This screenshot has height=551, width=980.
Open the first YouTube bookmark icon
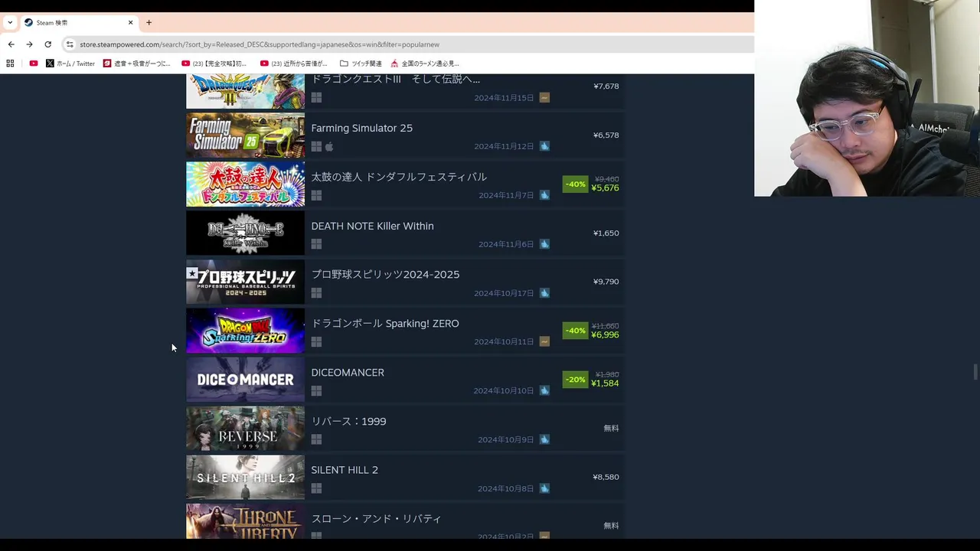tap(33, 64)
